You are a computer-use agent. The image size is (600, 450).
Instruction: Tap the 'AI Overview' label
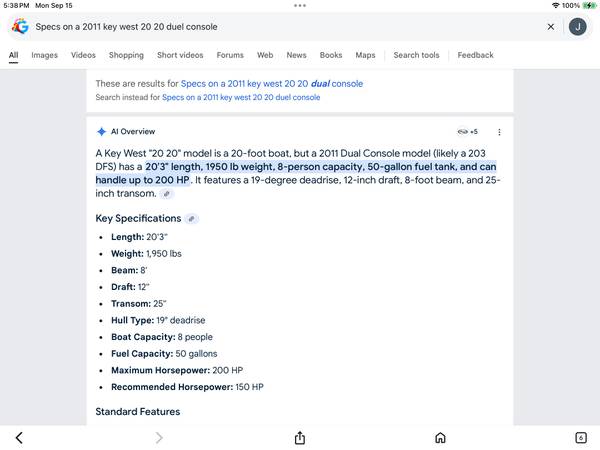point(133,132)
